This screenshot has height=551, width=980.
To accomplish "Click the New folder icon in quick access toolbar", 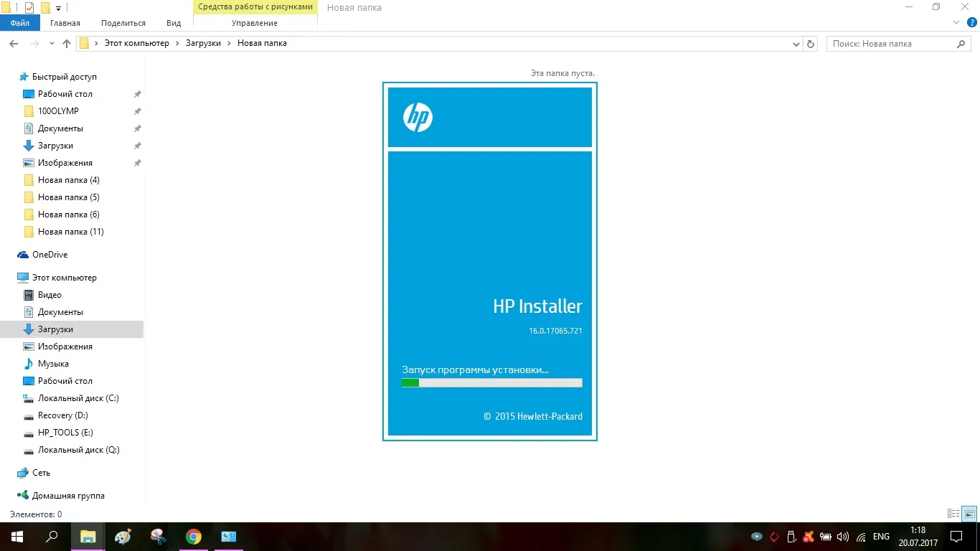I will point(45,8).
